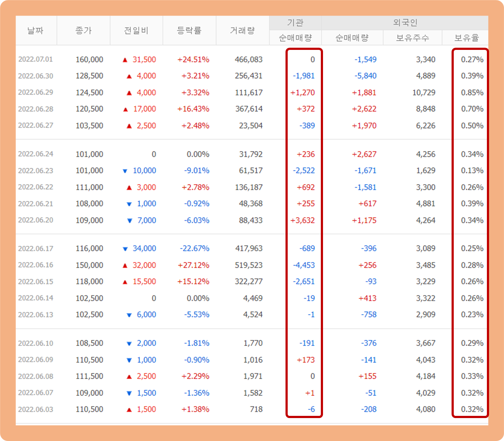
Task: Click the blue down arrow in the 2022.06.13 row
Action: [x=129, y=315]
